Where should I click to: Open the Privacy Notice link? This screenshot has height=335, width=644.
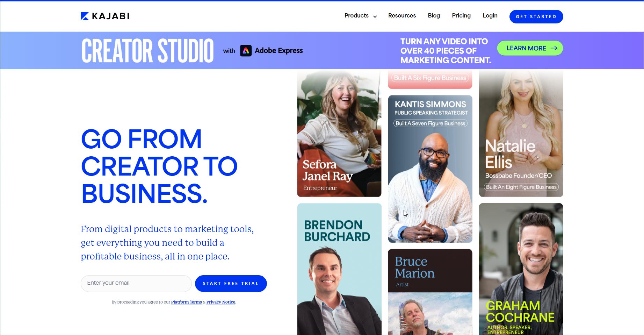(221, 302)
